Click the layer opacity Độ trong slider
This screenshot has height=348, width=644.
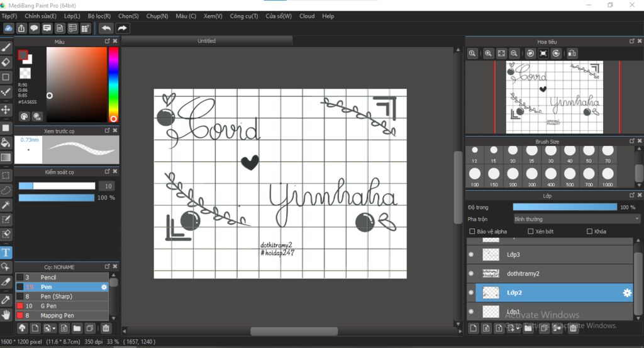point(565,207)
